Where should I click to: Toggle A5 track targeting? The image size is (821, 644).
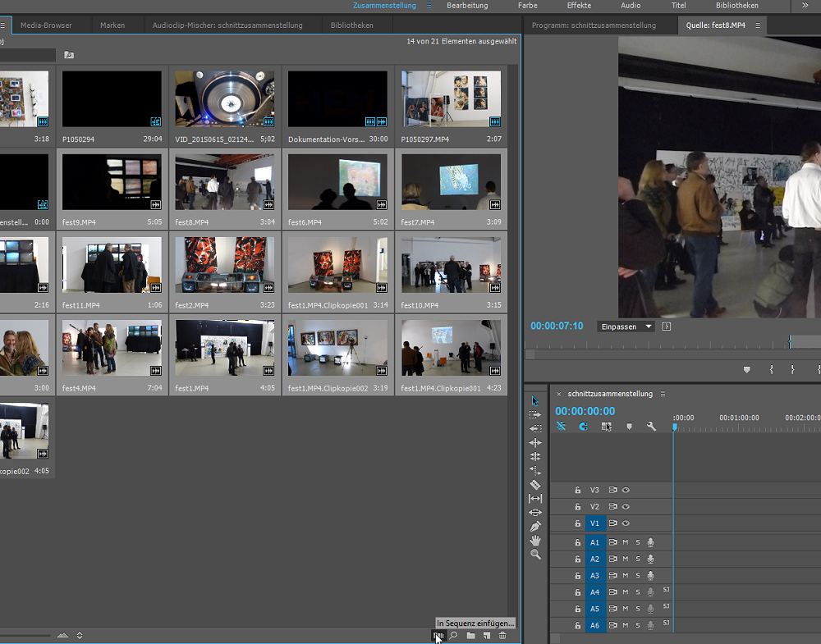point(594,609)
